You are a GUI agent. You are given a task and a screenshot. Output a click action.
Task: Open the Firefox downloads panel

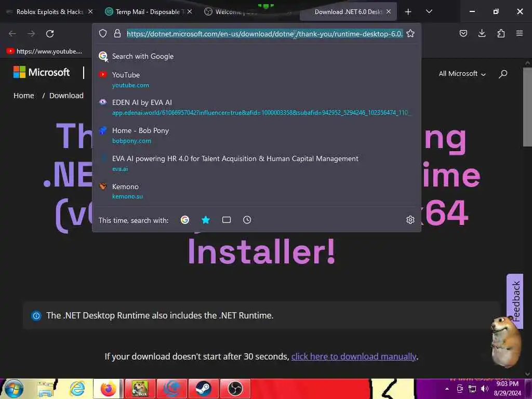coord(482,33)
